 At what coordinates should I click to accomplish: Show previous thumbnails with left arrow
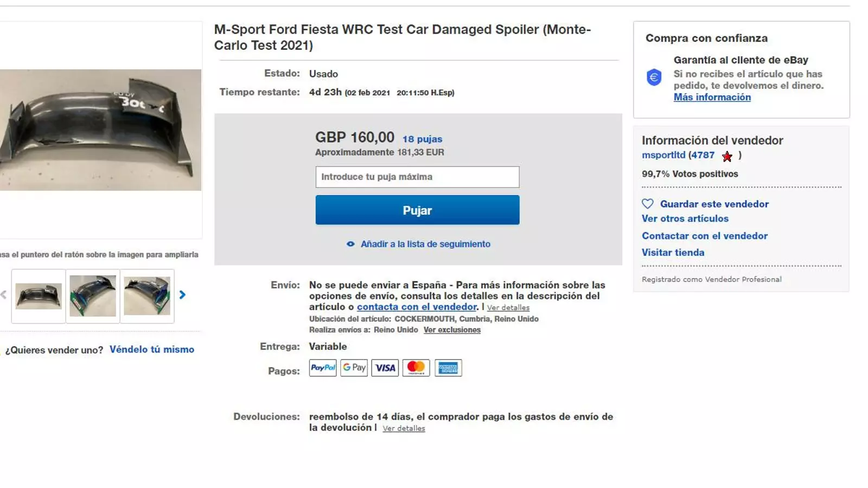4,295
